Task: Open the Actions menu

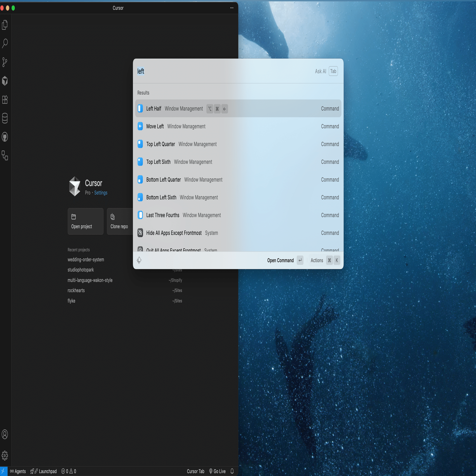Action: click(317, 260)
